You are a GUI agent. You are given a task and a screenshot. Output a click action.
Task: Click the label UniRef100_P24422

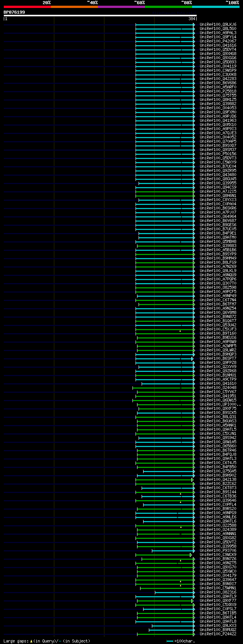point(218,634)
